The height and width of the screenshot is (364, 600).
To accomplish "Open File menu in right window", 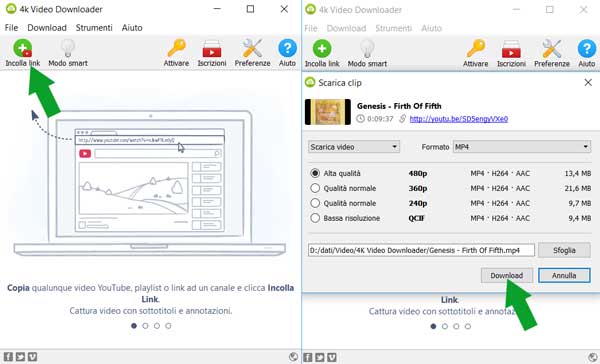I will pos(311,28).
